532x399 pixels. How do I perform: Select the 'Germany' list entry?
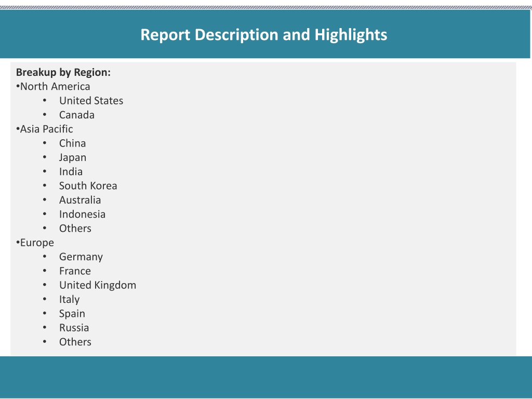(x=81, y=257)
